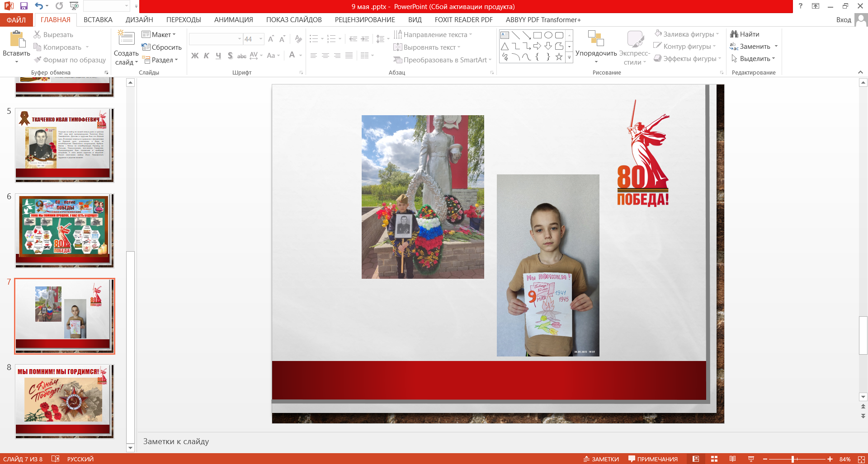868x464 pixels.
Task: Toggle strikethrough (abc) formatting
Action: pos(242,56)
